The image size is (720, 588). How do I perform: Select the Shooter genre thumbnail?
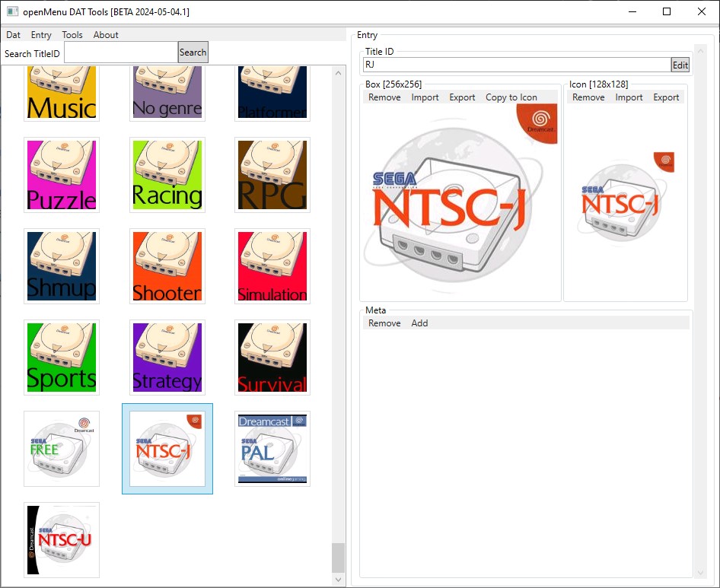point(167,266)
